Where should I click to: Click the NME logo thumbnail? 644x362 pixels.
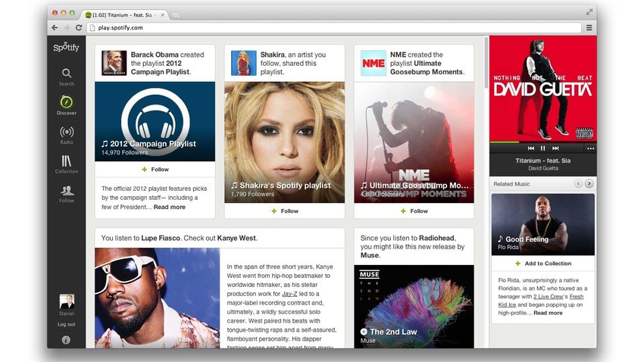[373, 63]
